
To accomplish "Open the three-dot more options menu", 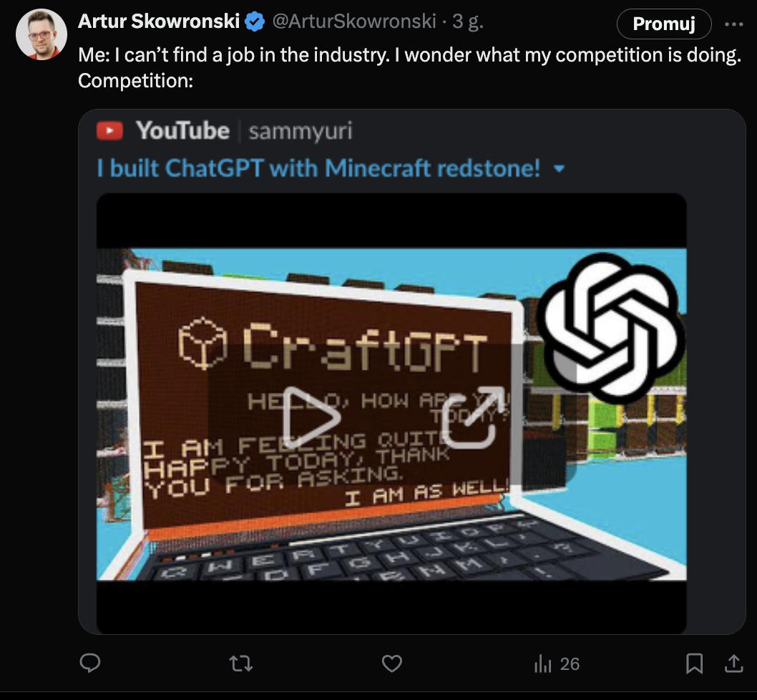I will pos(734,24).
